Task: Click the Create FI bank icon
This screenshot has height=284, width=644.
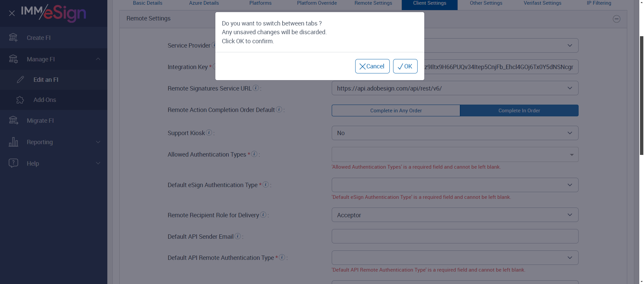Action: (x=13, y=38)
